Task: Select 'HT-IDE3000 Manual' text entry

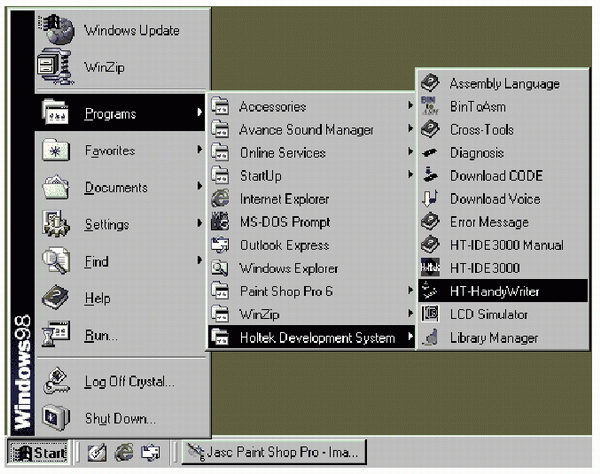Action: click(507, 245)
